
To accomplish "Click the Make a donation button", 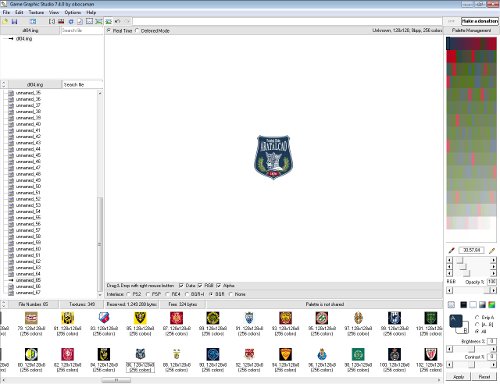I will 480,21.
